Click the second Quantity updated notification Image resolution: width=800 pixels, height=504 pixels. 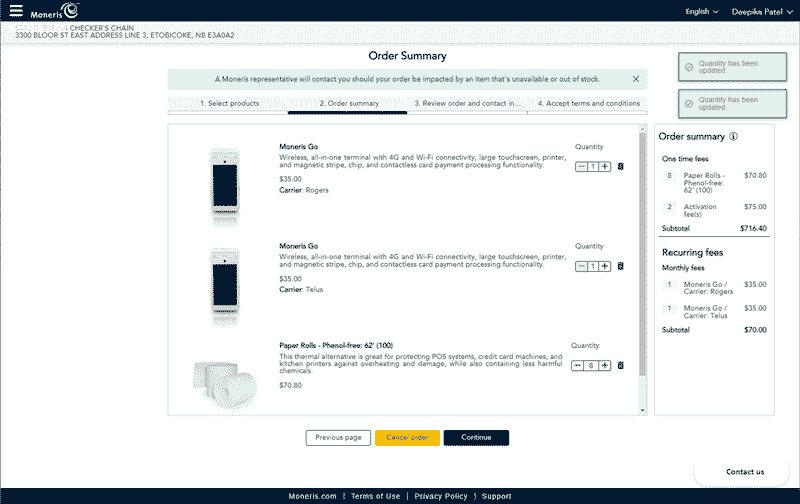732,104
